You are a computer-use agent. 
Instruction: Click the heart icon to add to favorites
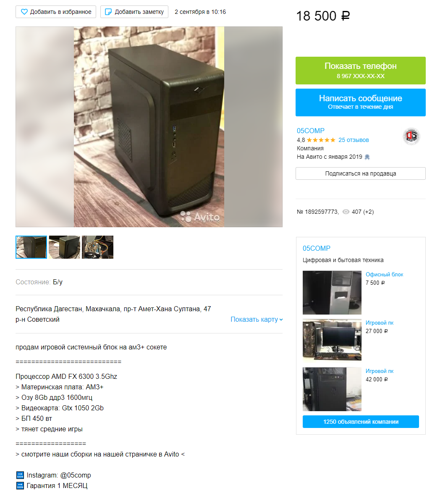[24, 12]
